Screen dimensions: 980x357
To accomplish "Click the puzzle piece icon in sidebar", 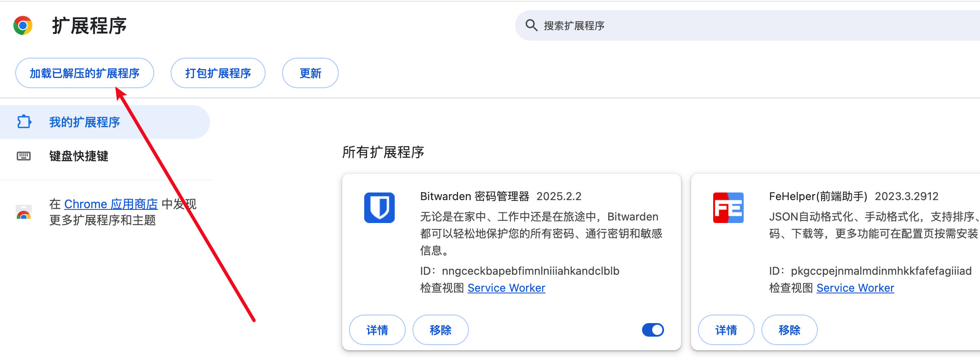I will [24, 122].
